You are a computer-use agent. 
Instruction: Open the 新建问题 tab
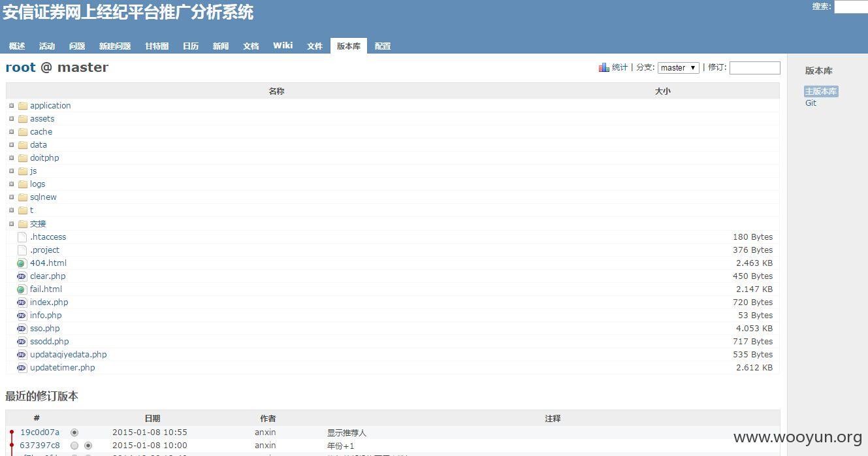coord(115,46)
